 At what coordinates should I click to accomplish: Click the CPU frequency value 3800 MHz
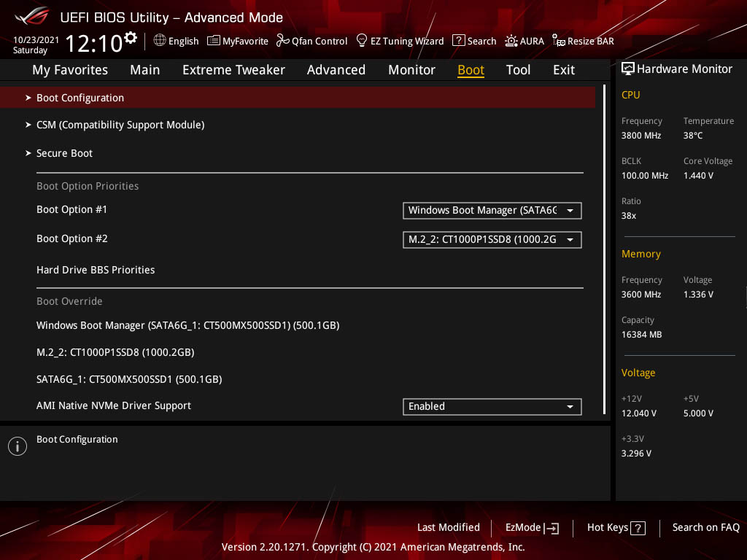tap(641, 136)
